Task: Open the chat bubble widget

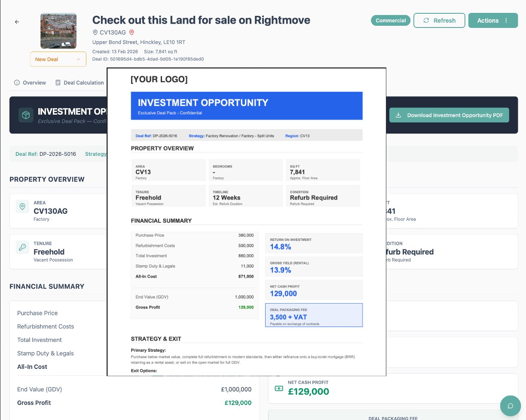Action: (x=511, y=406)
